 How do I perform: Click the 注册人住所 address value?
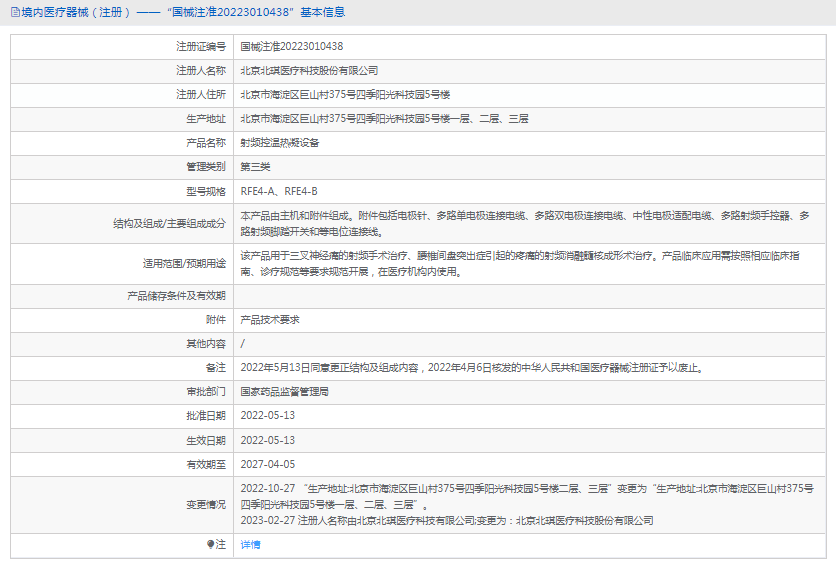coord(345,94)
